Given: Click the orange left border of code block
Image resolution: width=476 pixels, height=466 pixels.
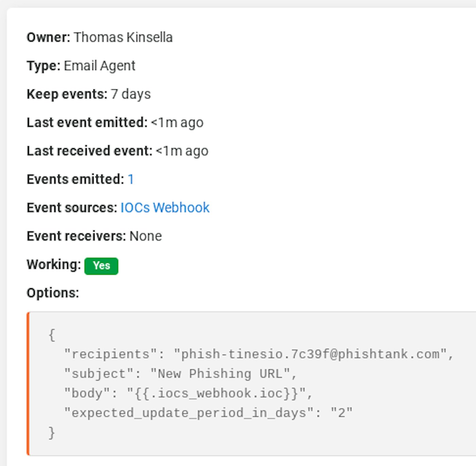Looking at the screenshot, I should 28,383.
